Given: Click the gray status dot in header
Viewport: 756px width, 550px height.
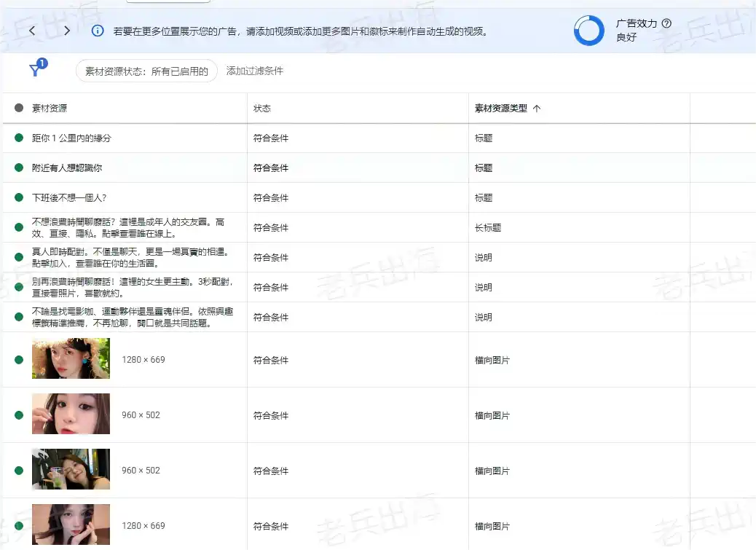Looking at the screenshot, I should pyautogui.click(x=19, y=108).
